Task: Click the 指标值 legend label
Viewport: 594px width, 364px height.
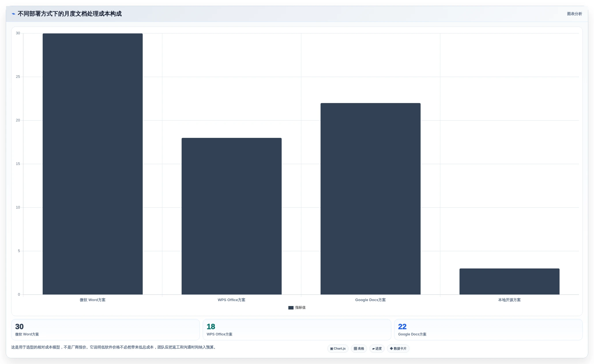Action: click(300, 308)
